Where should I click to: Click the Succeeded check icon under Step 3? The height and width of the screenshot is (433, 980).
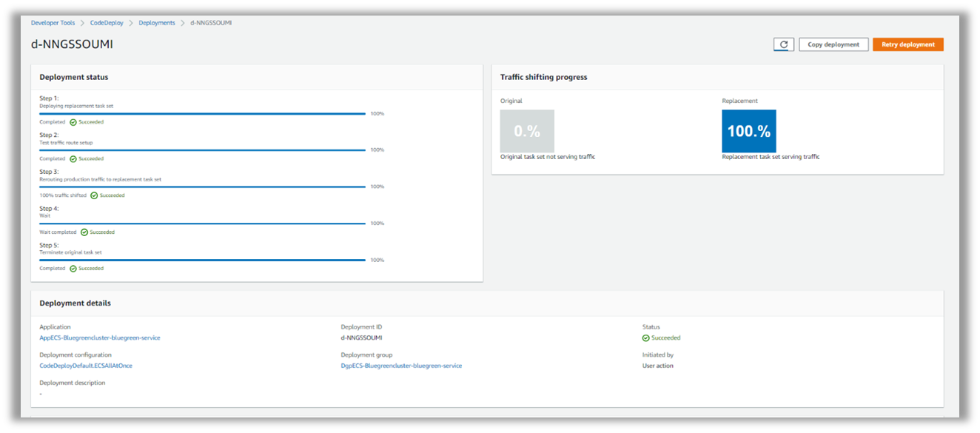click(95, 195)
